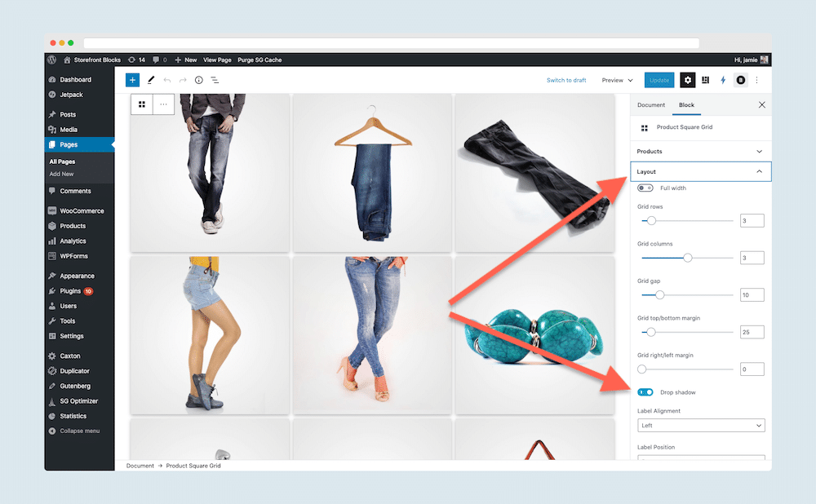The width and height of the screenshot is (816, 504).
Task: Close the settings sidebar
Action: (x=762, y=105)
